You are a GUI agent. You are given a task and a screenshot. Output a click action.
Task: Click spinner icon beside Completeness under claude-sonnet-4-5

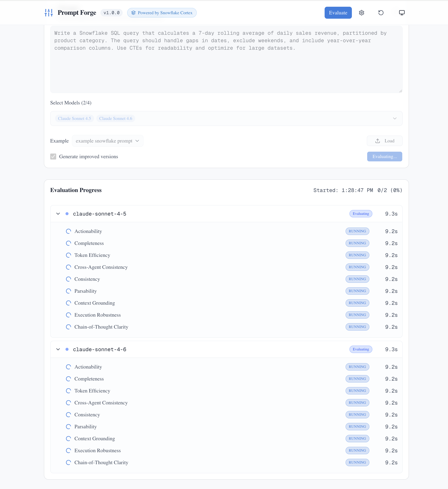click(68, 243)
